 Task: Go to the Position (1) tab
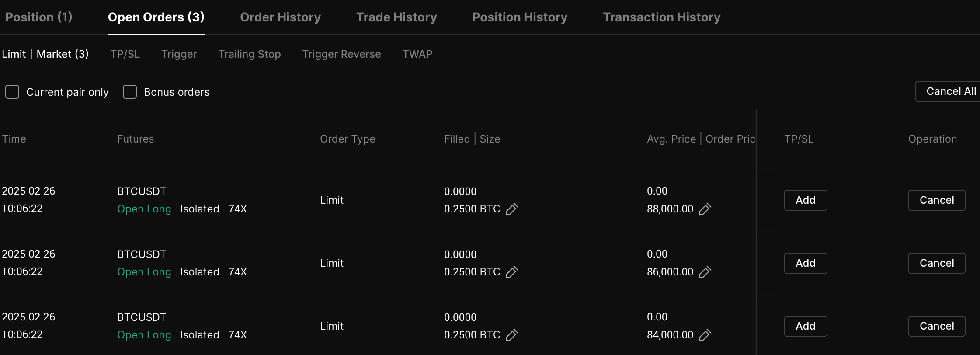click(38, 17)
